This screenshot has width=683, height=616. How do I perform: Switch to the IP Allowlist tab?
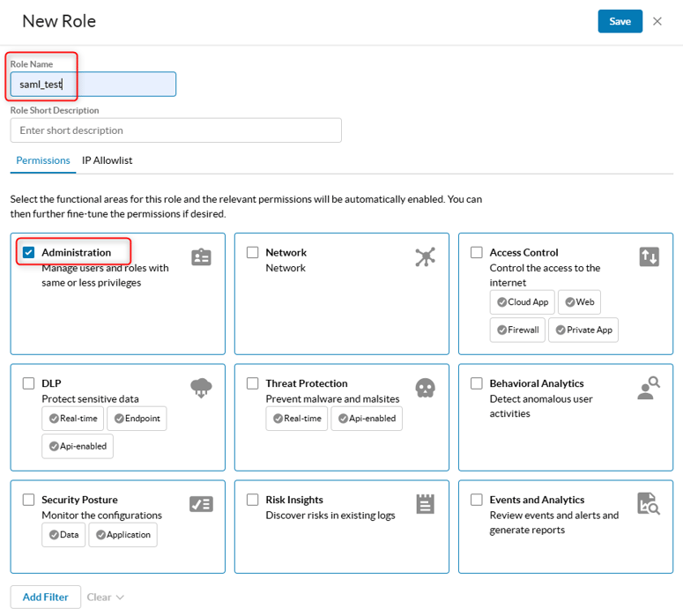click(107, 160)
